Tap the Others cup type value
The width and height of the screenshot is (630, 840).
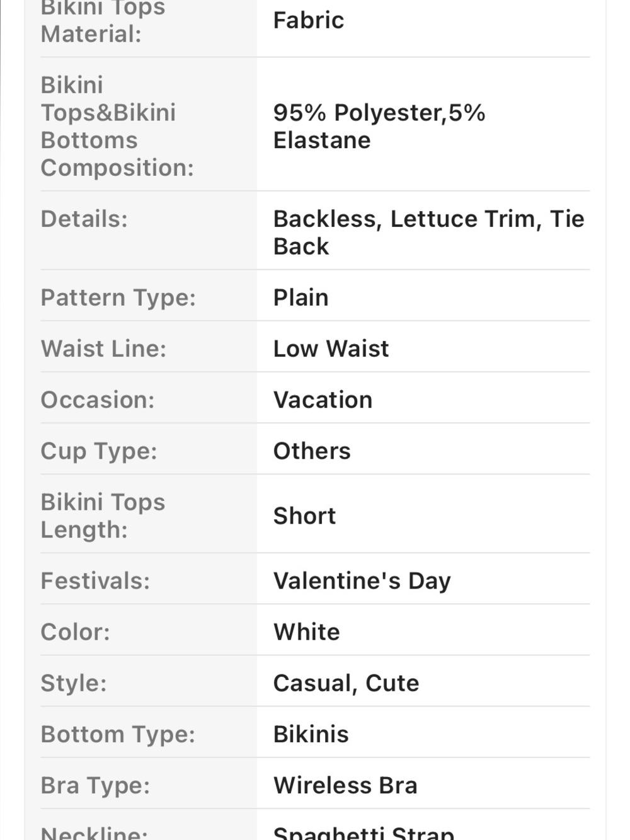[312, 451]
